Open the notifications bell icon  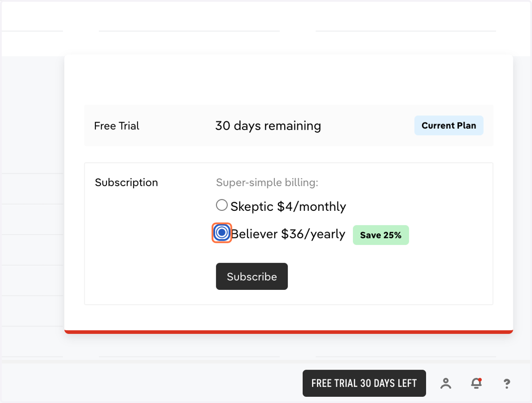tap(476, 383)
